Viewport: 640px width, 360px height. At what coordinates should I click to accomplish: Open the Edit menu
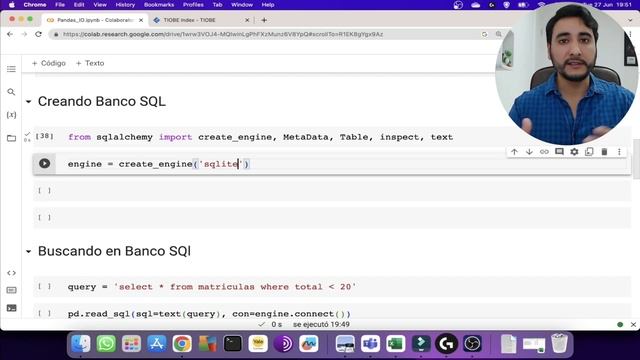[x=79, y=5]
